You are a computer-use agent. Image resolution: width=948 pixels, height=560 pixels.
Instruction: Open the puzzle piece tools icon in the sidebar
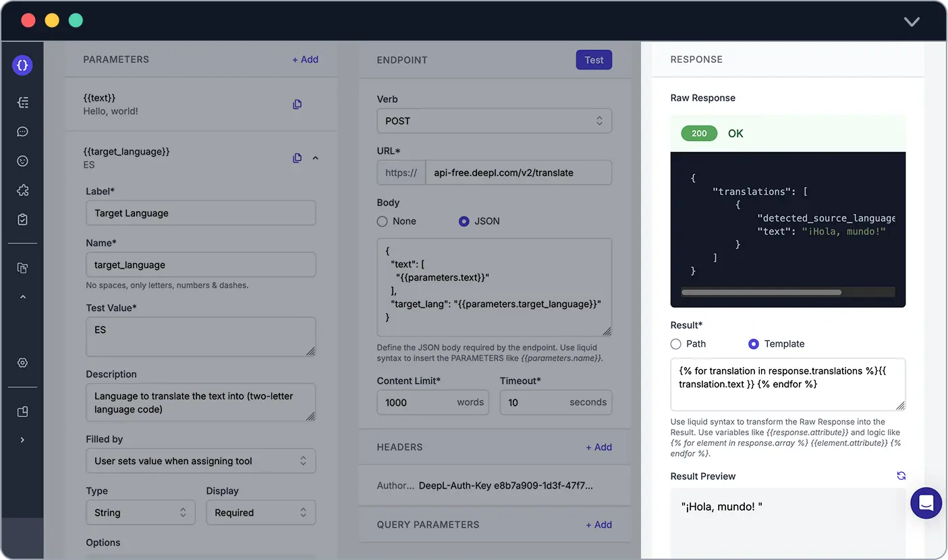pyautogui.click(x=23, y=190)
